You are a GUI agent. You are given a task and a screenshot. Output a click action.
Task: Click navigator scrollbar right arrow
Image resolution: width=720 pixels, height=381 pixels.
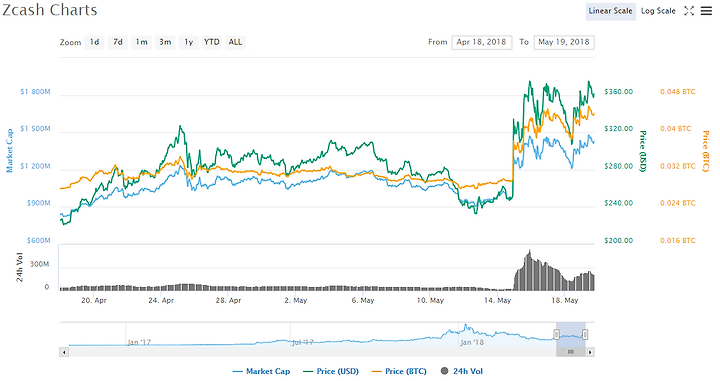pyautogui.click(x=590, y=352)
